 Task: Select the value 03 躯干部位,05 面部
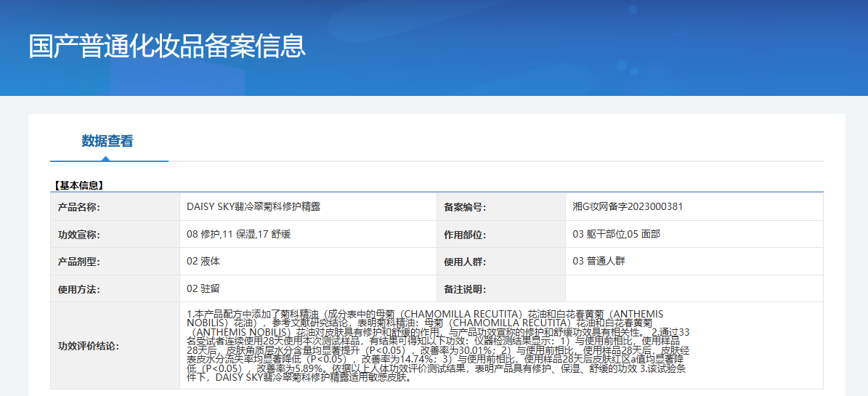[617, 234]
